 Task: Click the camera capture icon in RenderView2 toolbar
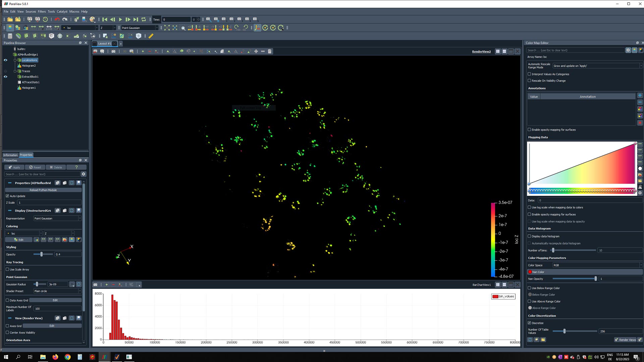coord(114,51)
